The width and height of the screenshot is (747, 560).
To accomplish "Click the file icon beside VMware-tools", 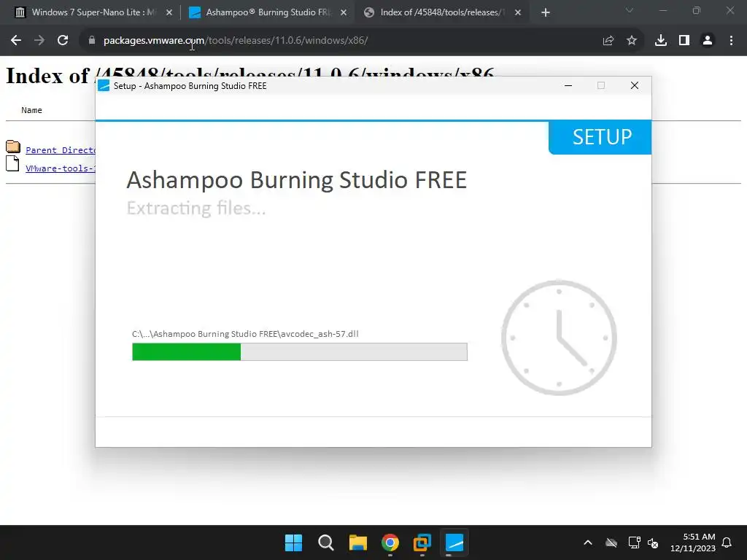I will [12, 163].
